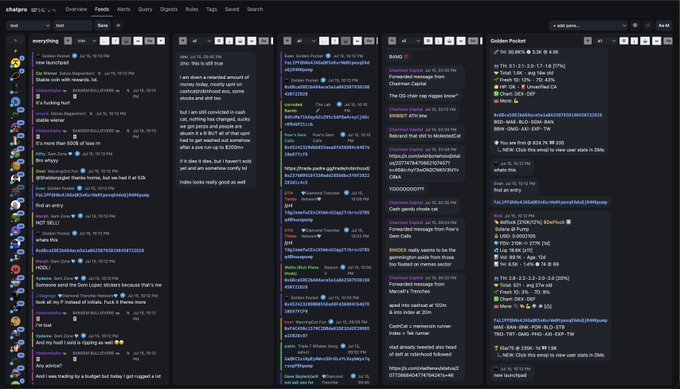Screen dimensions: 680x389
Task: Select the yellow avatar chat in sidebar
Action: coord(16,63)
